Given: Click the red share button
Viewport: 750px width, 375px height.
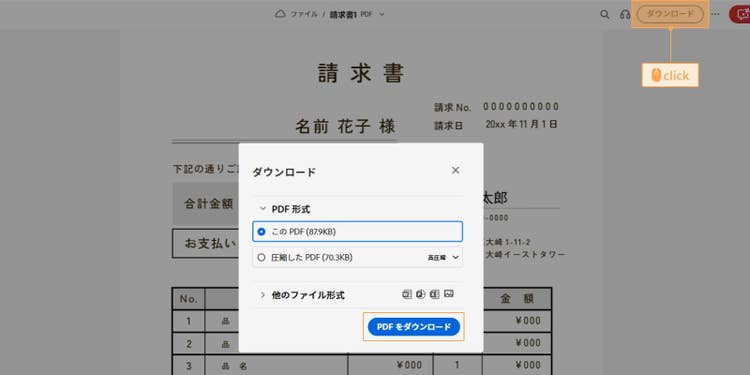Looking at the screenshot, I should (740, 14).
